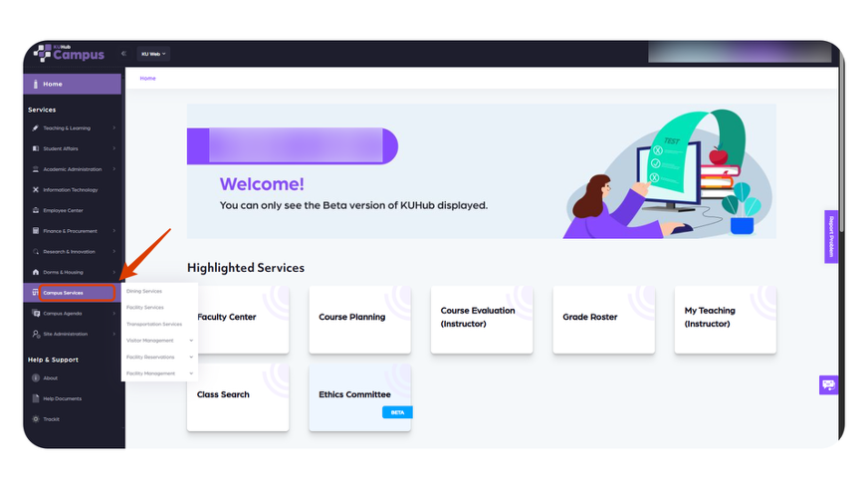Open the Information Technology sidebar item
868x489 pixels.
click(x=72, y=189)
